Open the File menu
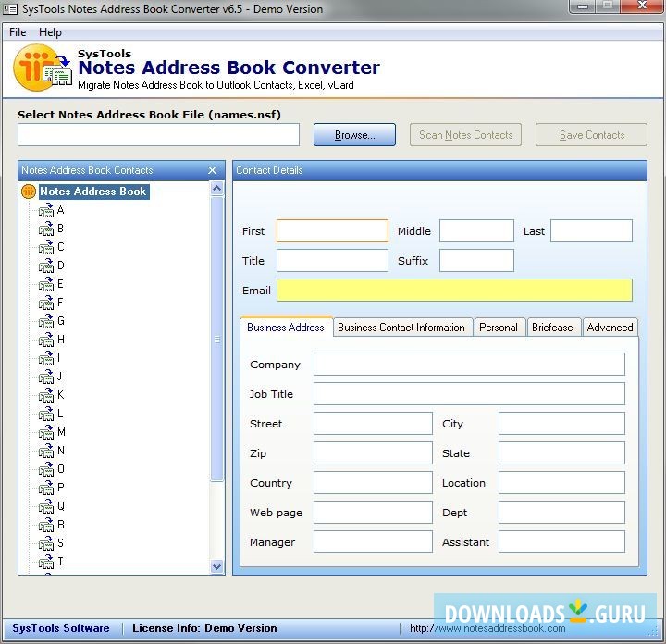This screenshot has width=666, height=644. pyautogui.click(x=18, y=32)
